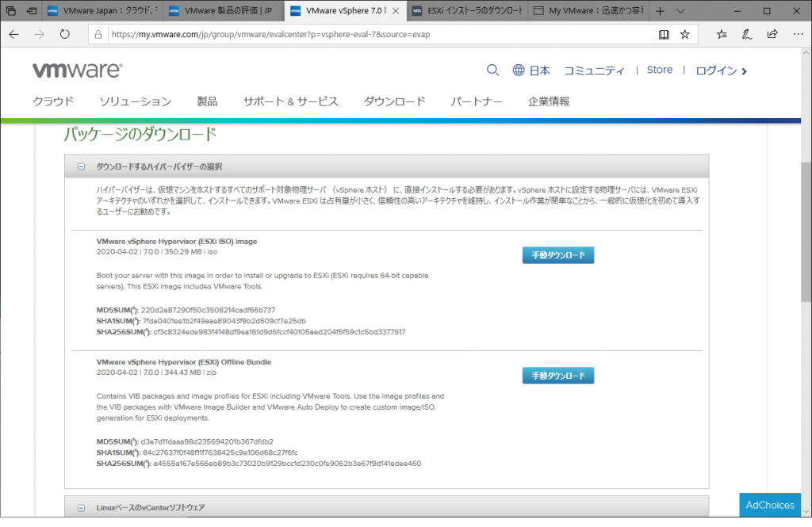Select the Offline Bundle SHA256SUM hash value
Viewport: 812px width, 527px height.
287,464
